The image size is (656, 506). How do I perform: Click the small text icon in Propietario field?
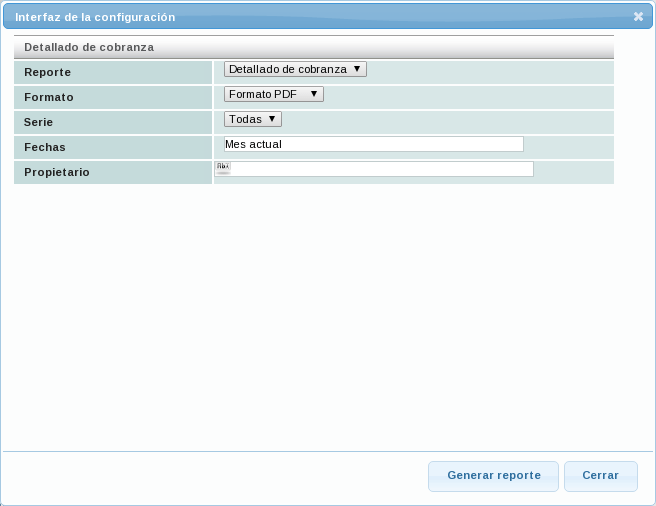[x=222, y=167]
